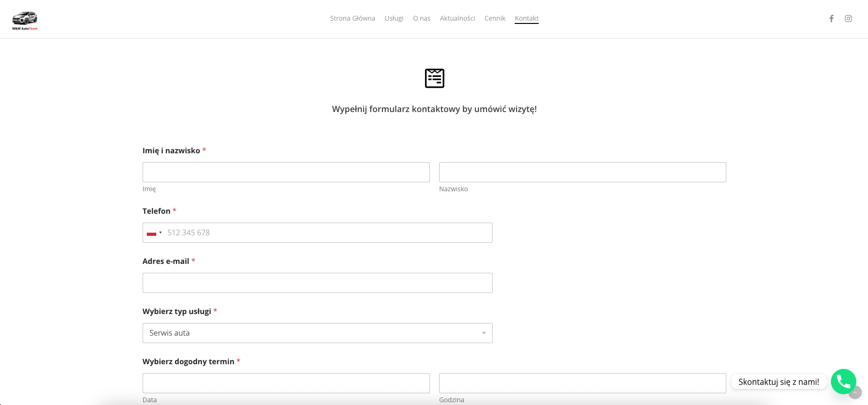
Task: Click the contact form icon above heading
Action: point(434,78)
